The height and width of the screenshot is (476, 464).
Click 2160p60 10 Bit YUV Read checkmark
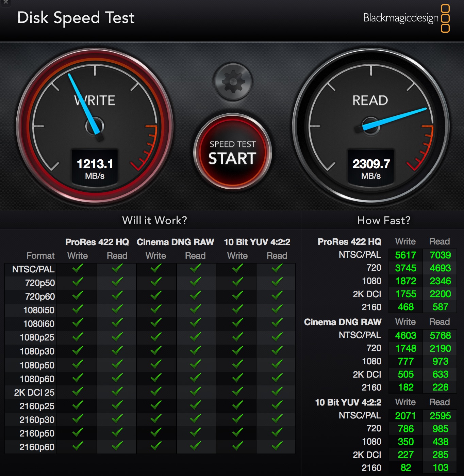click(x=277, y=446)
